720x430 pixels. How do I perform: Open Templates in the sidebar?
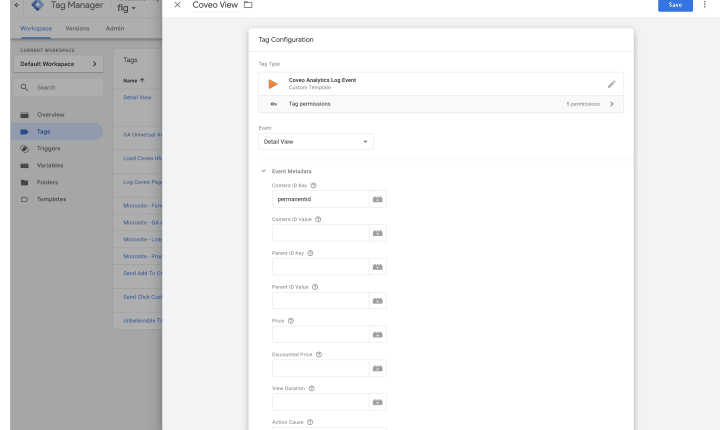[x=51, y=199]
